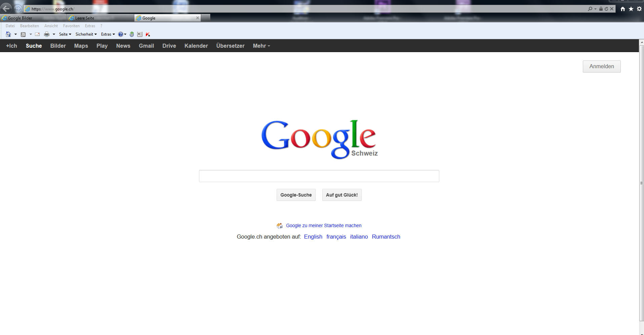Open the Extras dropdown in the command bar

click(x=108, y=34)
